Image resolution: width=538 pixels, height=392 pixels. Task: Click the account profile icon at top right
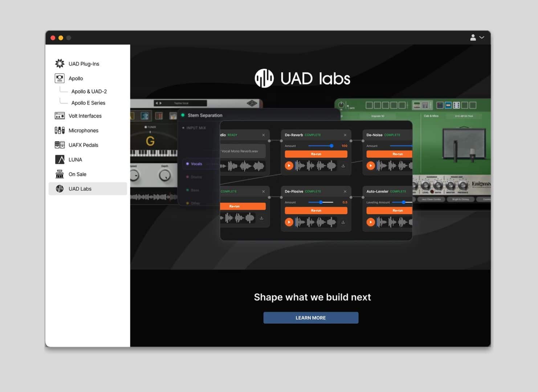click(x=473, y=37)
